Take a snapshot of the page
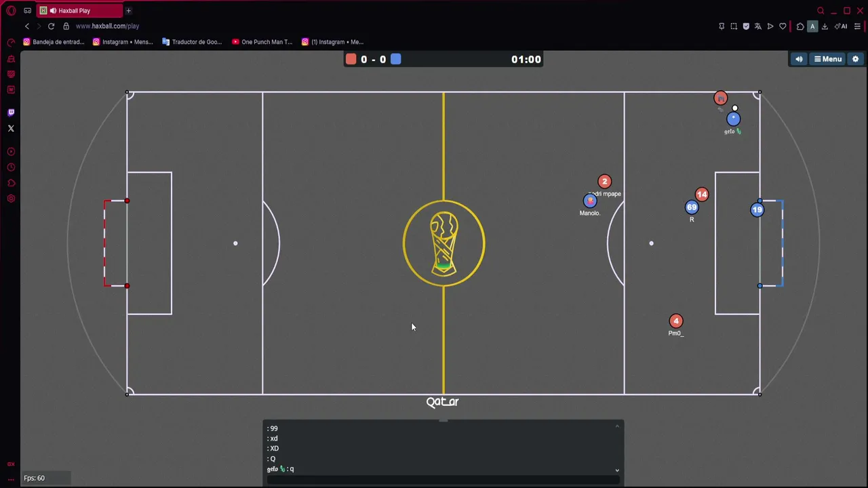 [734, 26]
